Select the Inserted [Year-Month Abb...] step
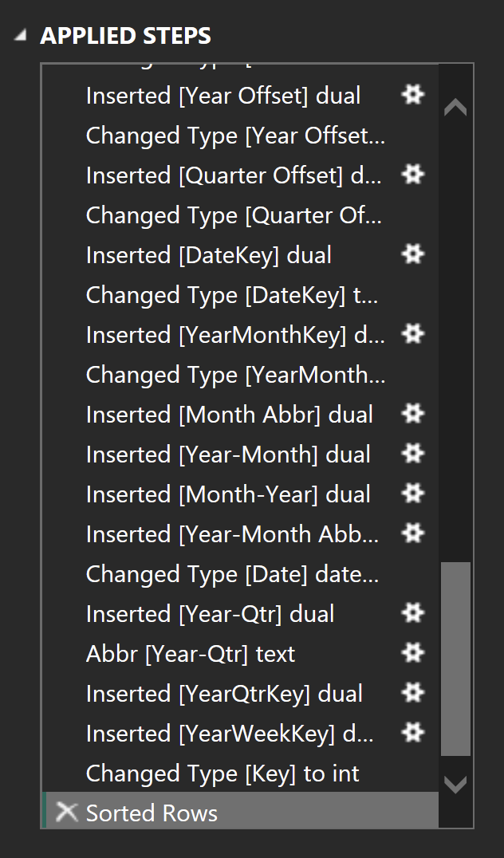The height and width of the screenshot is (858, 504). 232,534
